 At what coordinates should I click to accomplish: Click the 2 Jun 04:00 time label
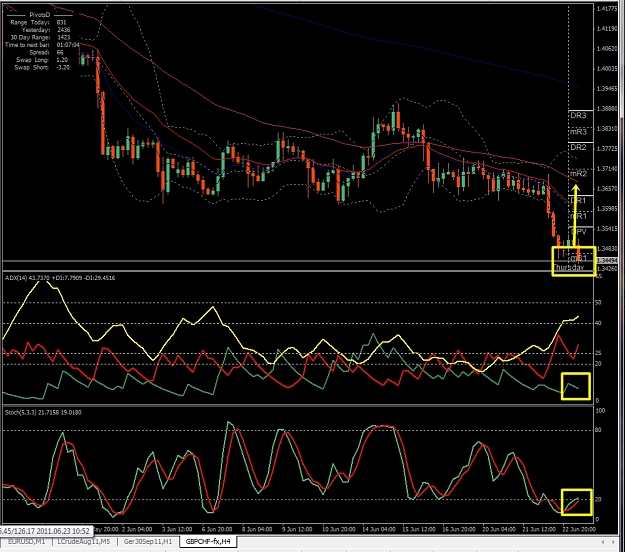[x=137, y=529]
